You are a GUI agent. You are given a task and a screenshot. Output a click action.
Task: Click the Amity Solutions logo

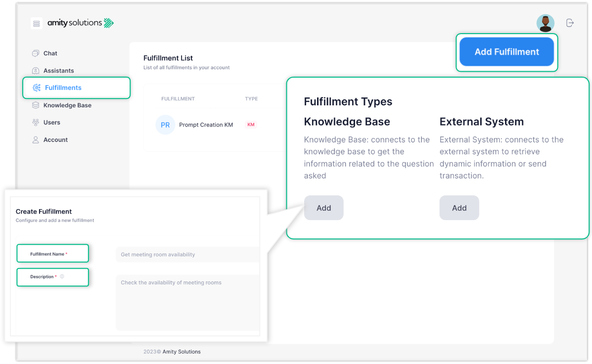[x=81, y=23]
